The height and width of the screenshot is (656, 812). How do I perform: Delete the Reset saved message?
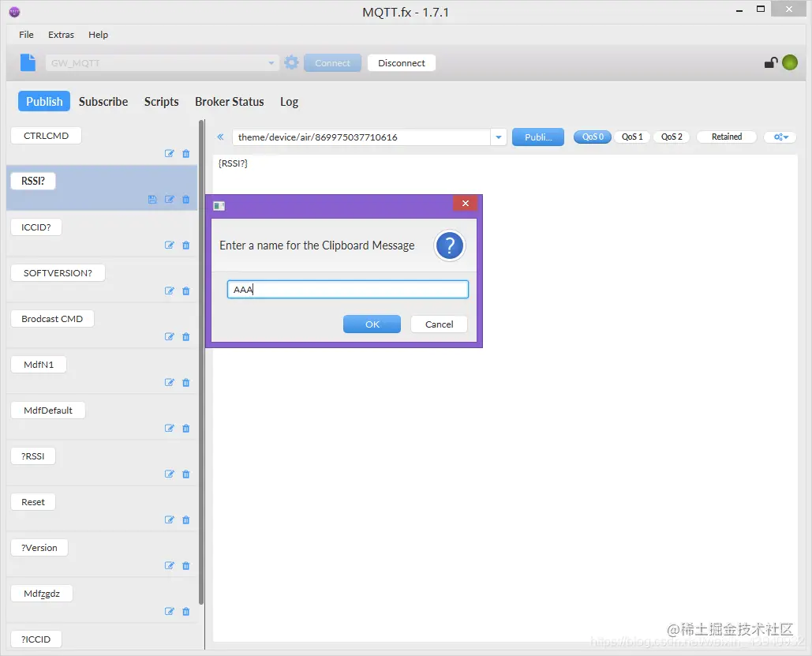(x=186, y=519)
